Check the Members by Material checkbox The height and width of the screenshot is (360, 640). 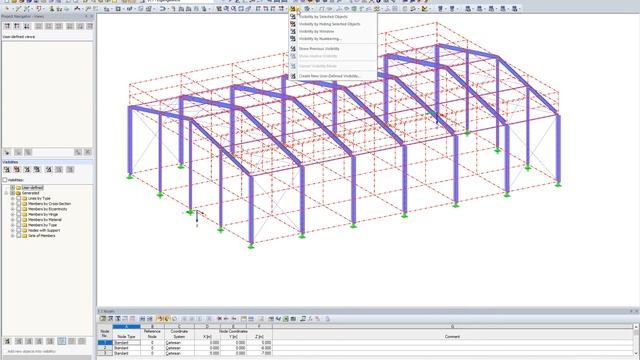click(18, 220)
